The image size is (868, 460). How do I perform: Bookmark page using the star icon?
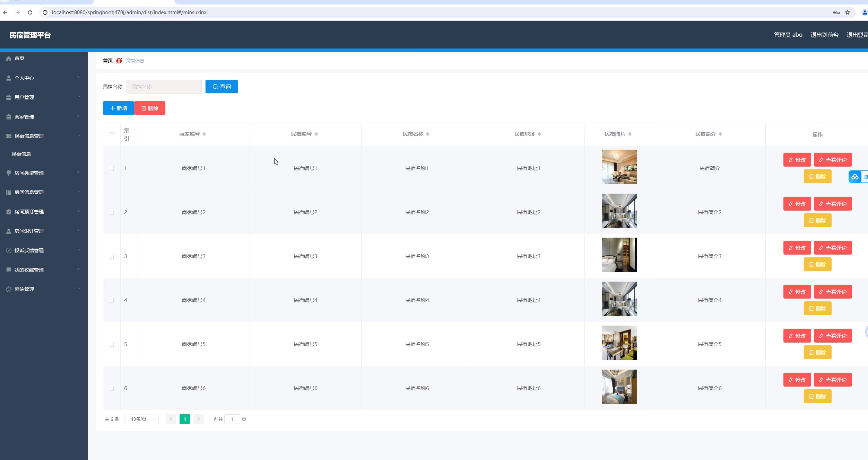(x=848, y=12)
